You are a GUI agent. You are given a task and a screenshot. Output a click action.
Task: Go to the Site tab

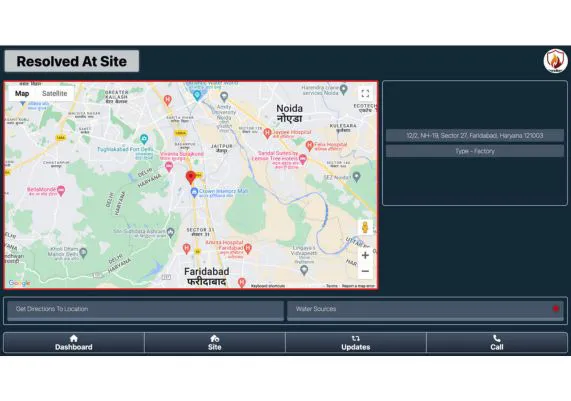(215, 343)
